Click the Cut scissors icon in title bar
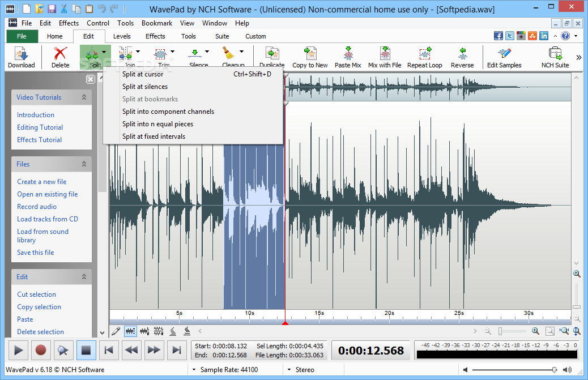This screenshot has height=380, width=588. pyautogui.click(x=64, y=8)
